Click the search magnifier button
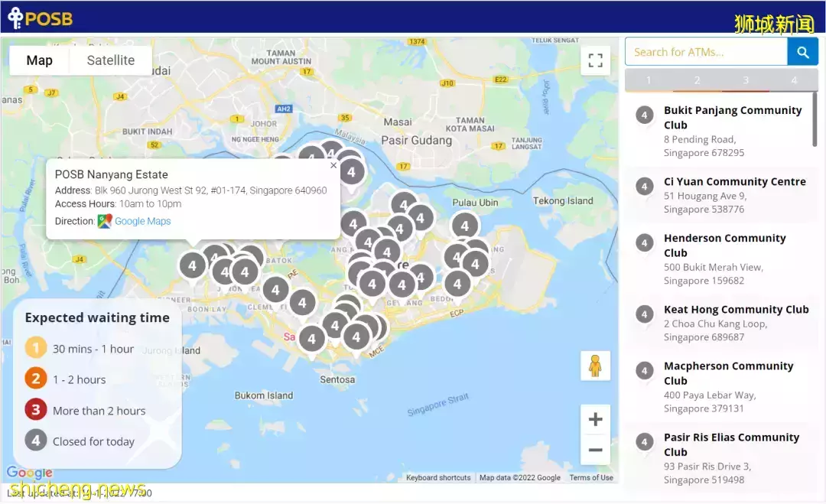This screenshot has height=504, width=826. [x=802, y=52]
